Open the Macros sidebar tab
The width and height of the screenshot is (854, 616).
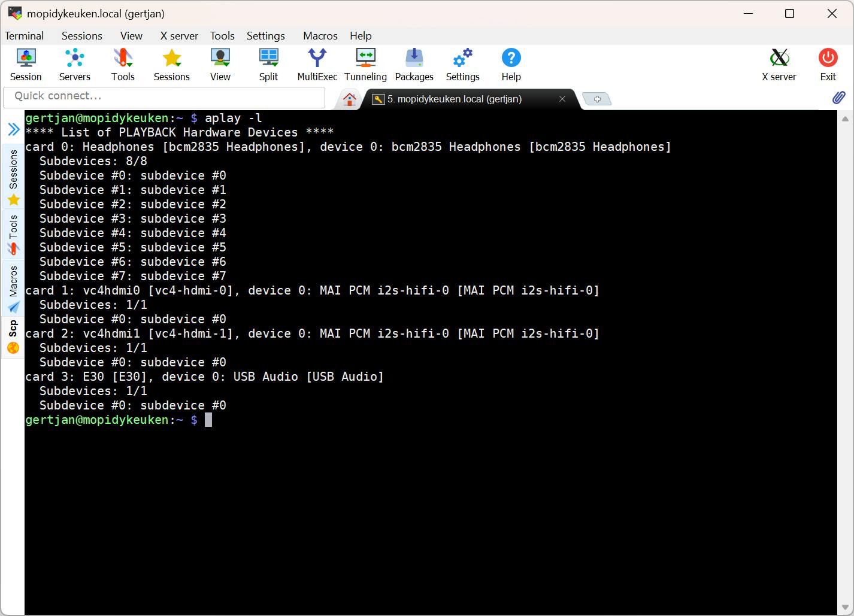point(13,289)
